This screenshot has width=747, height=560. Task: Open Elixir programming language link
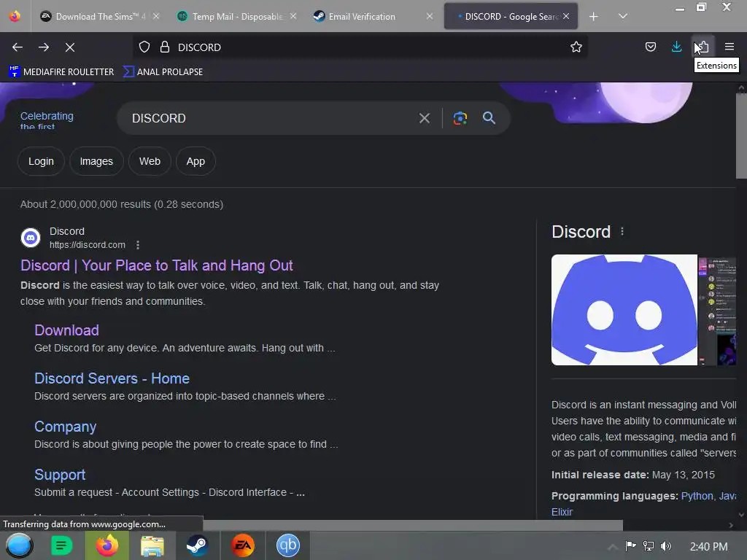(x=562, y=512)
